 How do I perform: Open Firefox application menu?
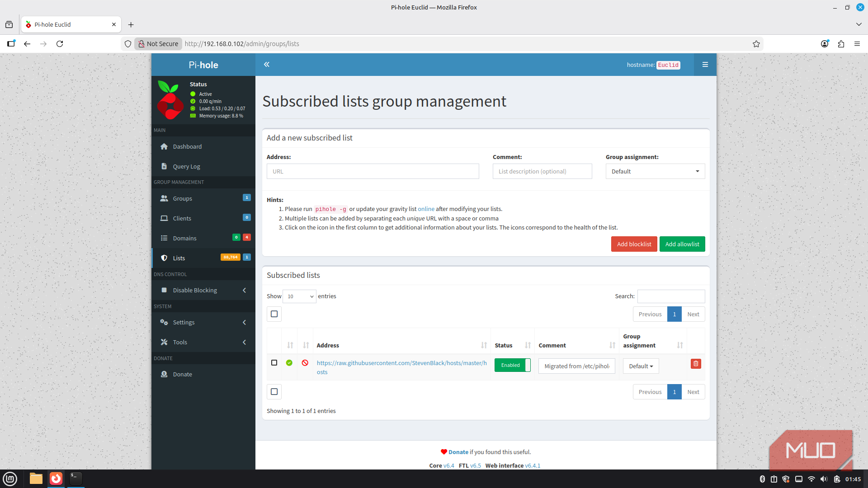(x=857, y=44)
